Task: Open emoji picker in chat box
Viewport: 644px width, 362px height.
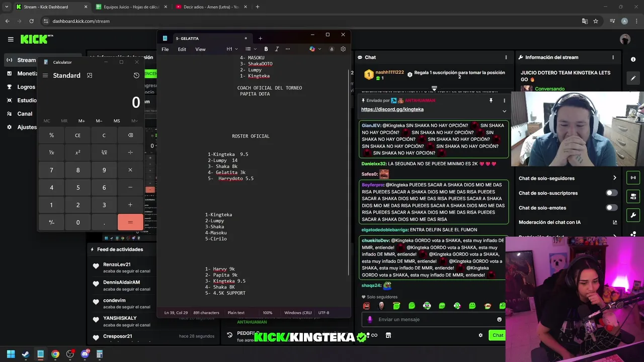Action: pyautogui.click(x=499, y=319)
